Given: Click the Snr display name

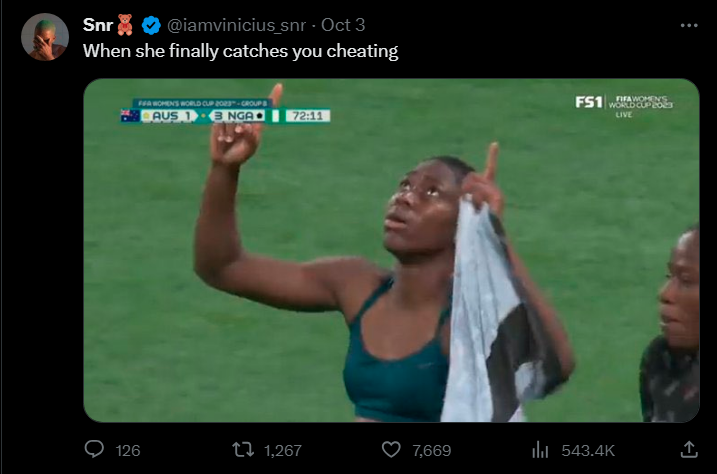Looking at the screenshot, I should pos(97,25).
